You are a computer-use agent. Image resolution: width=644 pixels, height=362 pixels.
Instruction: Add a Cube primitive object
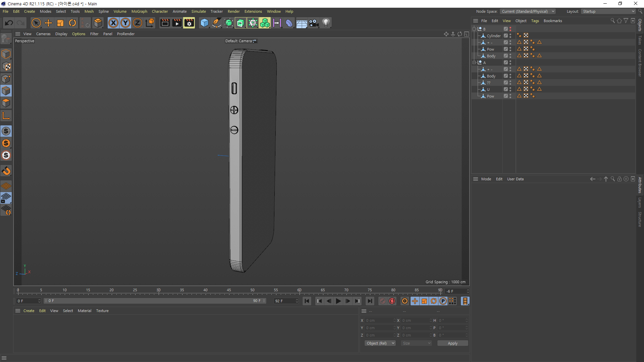tap(204, 23)
